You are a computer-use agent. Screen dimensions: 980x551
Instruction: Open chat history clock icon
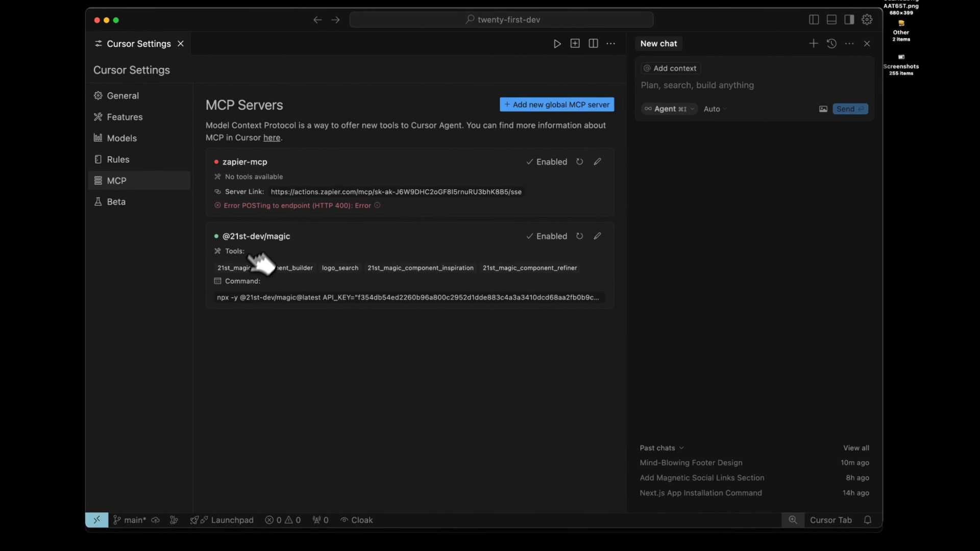[x=831, y=44]
